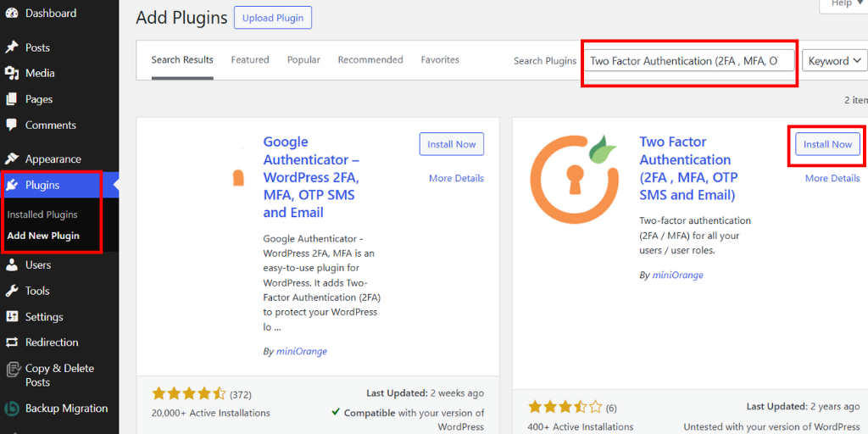Click the 'Add Plugins' page heading

pos(181,18)
